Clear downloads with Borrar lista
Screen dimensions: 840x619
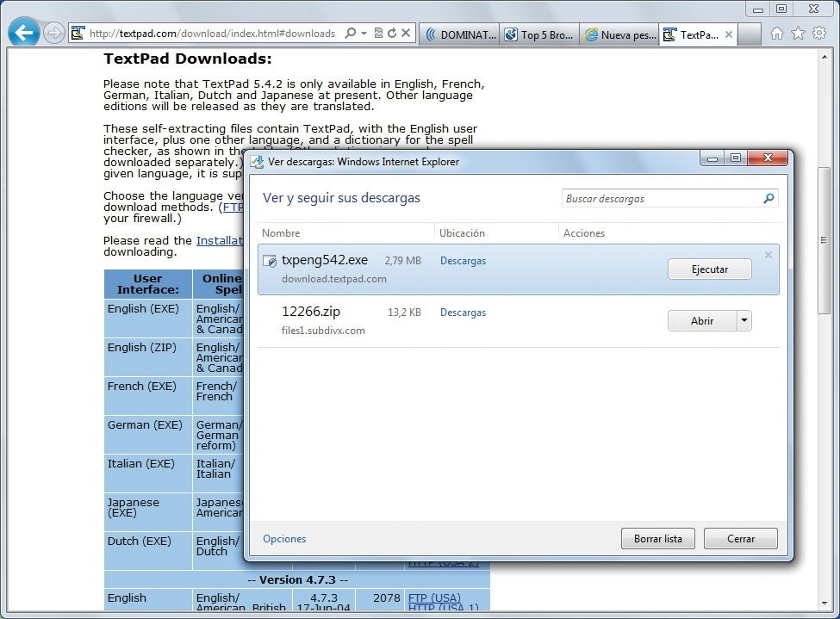(x=658, y=539)
